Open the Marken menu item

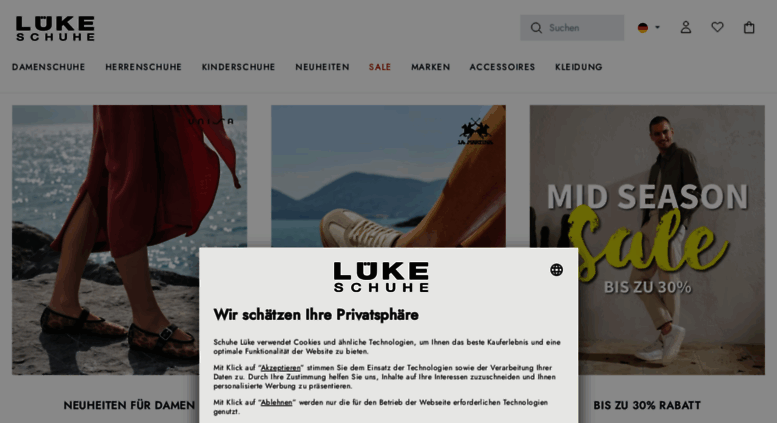(431, 67)
